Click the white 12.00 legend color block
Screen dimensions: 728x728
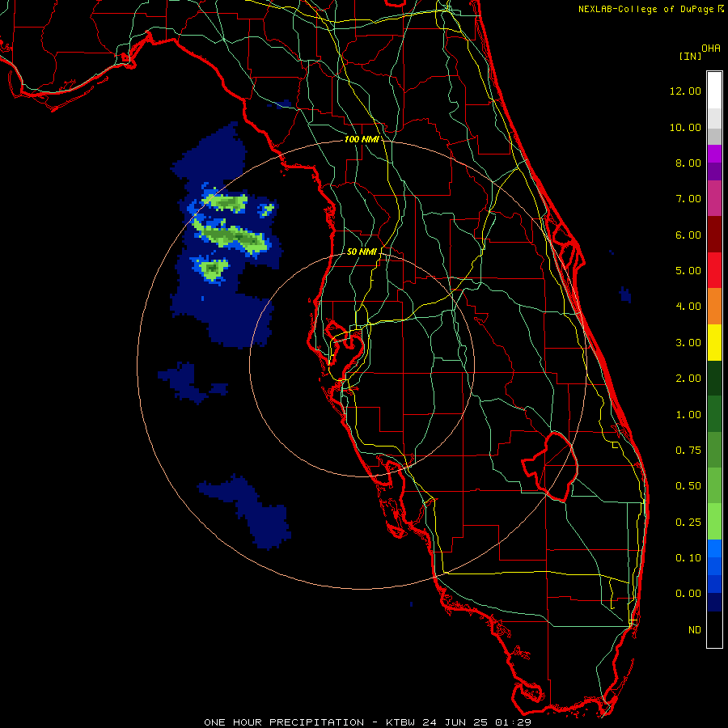pyautogui.click(x=714, y=91)
